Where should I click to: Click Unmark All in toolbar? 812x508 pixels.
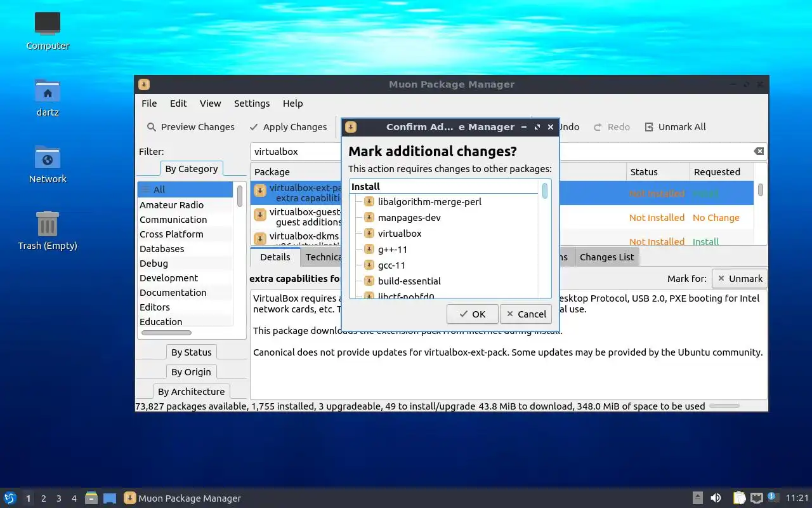click(x=675, y=127)
